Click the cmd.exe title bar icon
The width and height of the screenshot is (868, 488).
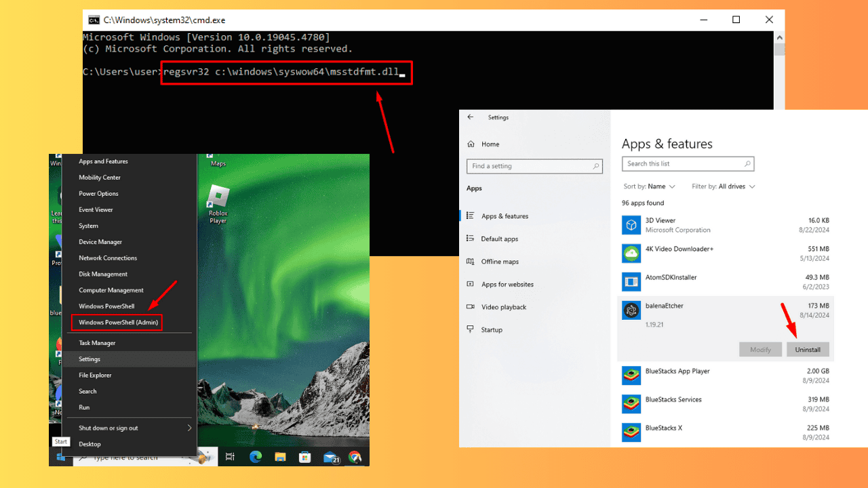pyautogui.click(x=94, y=20)
